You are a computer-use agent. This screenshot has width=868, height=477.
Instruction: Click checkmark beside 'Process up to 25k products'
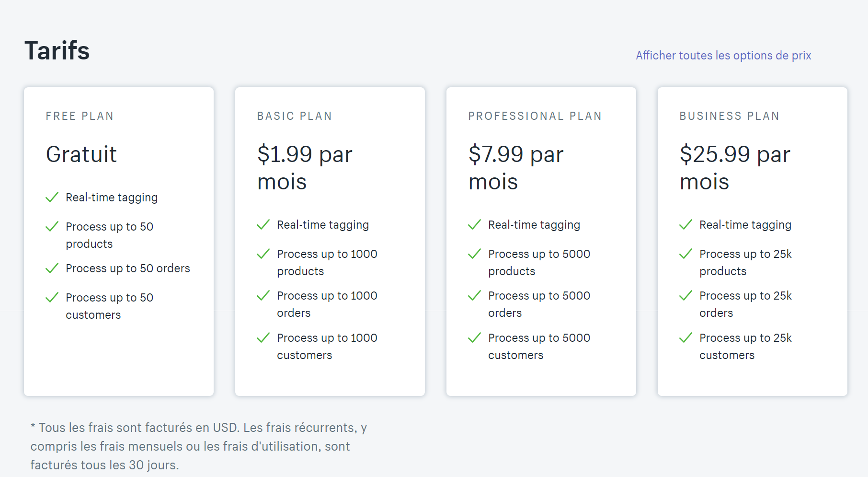pos(685,254)
